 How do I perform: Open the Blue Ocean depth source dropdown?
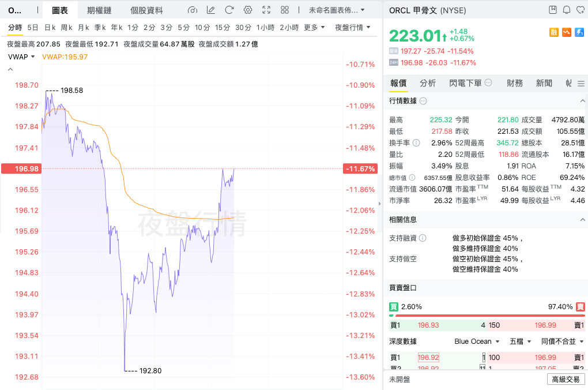pyautogui.click(x=477, y=342)
